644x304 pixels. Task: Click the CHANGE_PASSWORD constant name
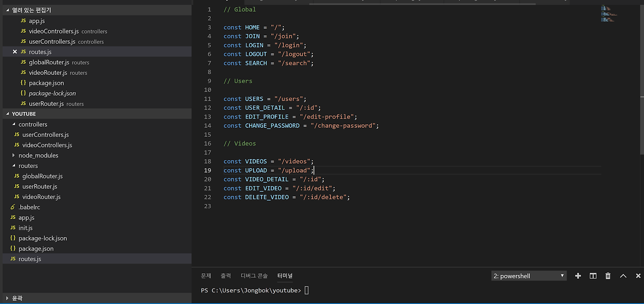[272, 126]
